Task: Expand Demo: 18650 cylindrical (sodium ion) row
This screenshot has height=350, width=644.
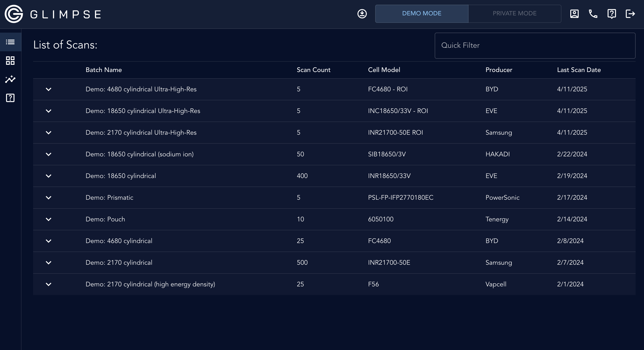Action: tap(49, 154)
